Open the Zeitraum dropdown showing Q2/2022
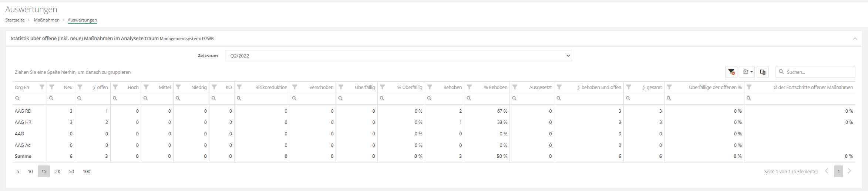Screen dimensions: 868x191 click(x=398, y=56)
